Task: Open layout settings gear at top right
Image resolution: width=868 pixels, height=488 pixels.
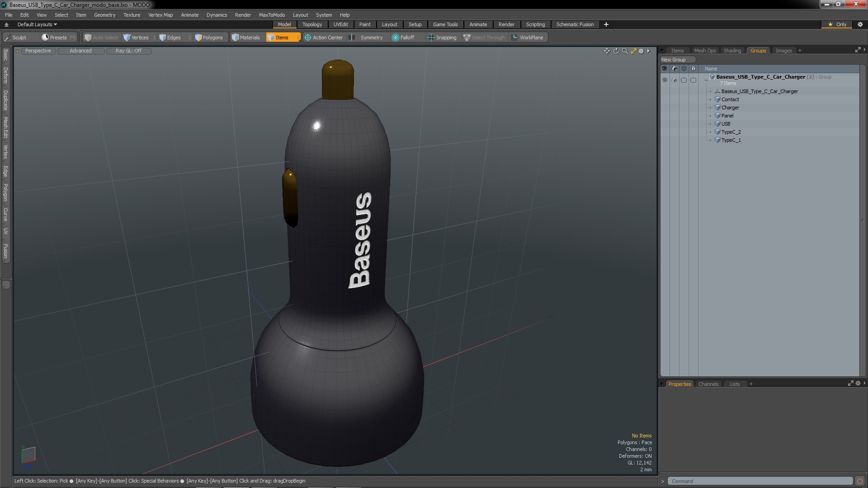Action: pos(860,24)
